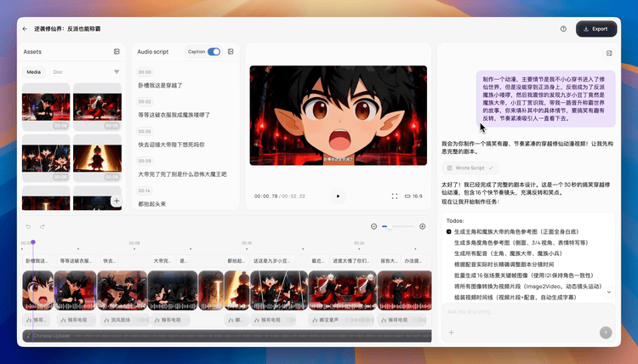Select the 00:05 timestamp in Audio script
Image resolution: width=638 pixels, height=364 pixels.
[145, 131]
